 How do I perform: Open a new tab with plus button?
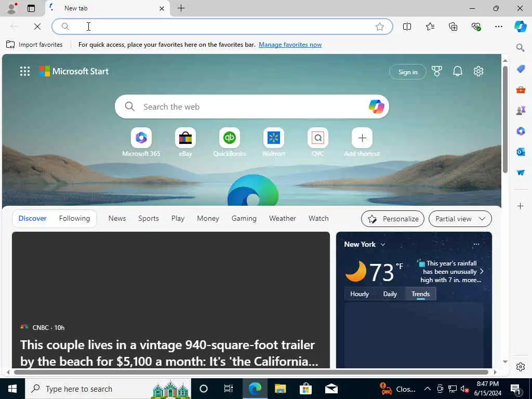181,8
